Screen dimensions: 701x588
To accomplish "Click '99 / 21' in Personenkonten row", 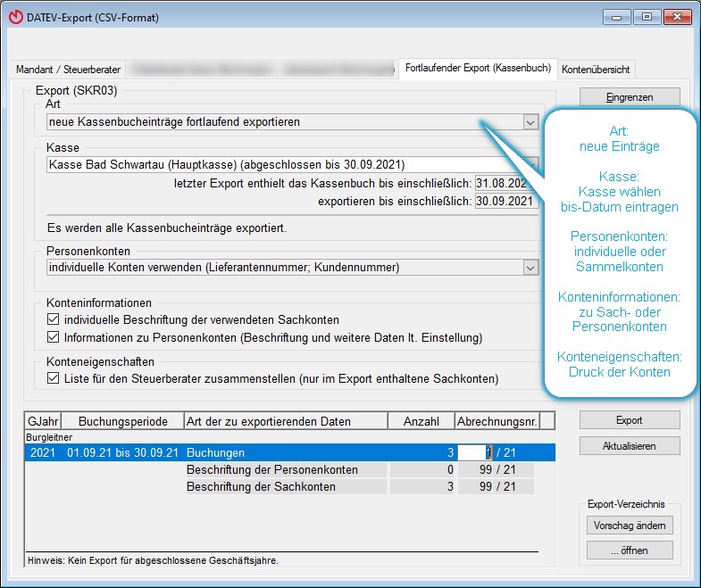I will pos(497,470).
